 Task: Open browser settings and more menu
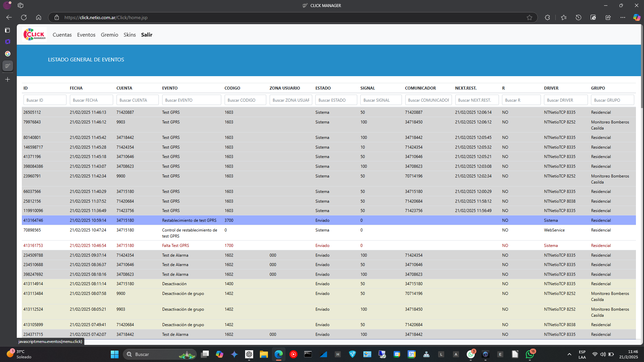click(x=623, y=17)
